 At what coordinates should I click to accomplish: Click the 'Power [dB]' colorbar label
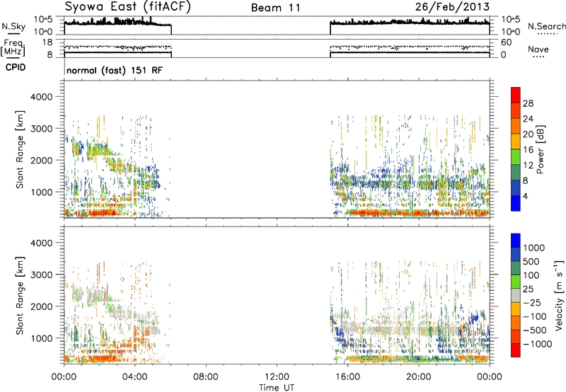(540, 149)
